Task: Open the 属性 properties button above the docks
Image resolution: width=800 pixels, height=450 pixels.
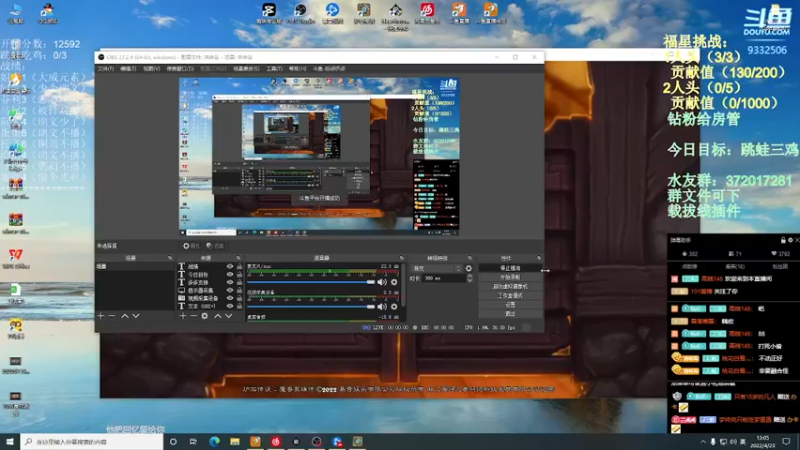Action: tap(191, 246)
